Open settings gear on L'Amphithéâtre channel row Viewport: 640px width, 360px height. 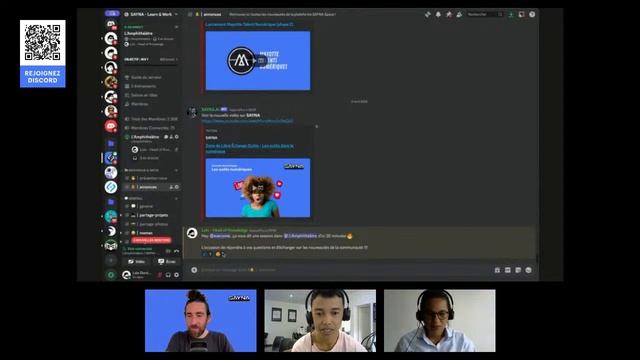pos(177,137)
